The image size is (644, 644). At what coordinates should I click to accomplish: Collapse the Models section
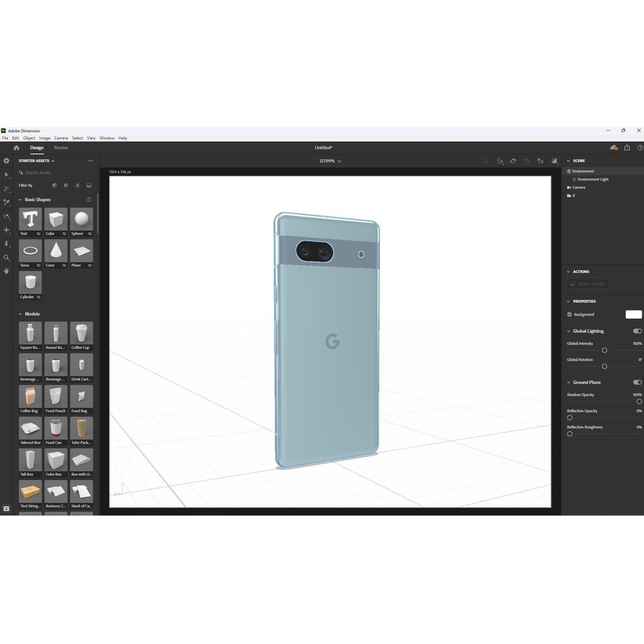[x=20, y=314]
